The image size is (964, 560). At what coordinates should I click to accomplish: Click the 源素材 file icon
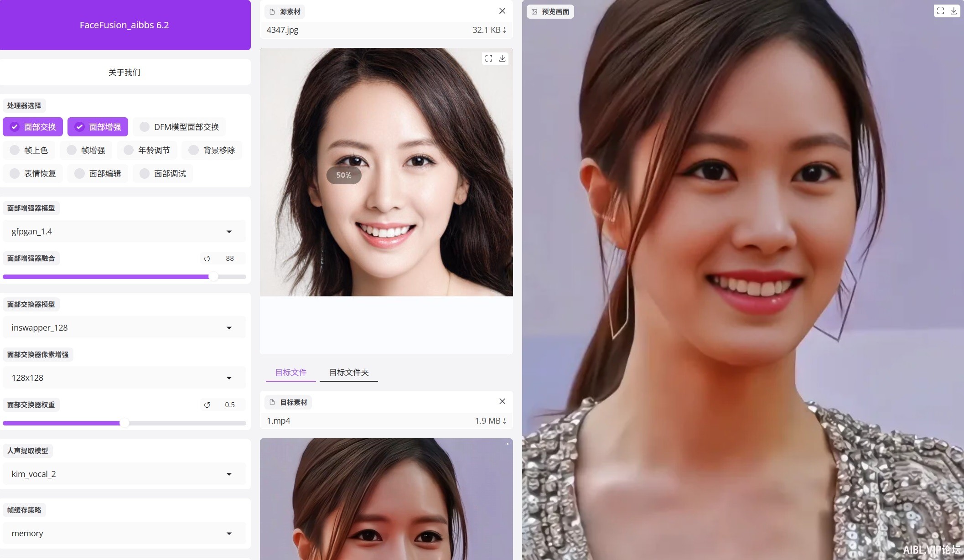point(272,12)
